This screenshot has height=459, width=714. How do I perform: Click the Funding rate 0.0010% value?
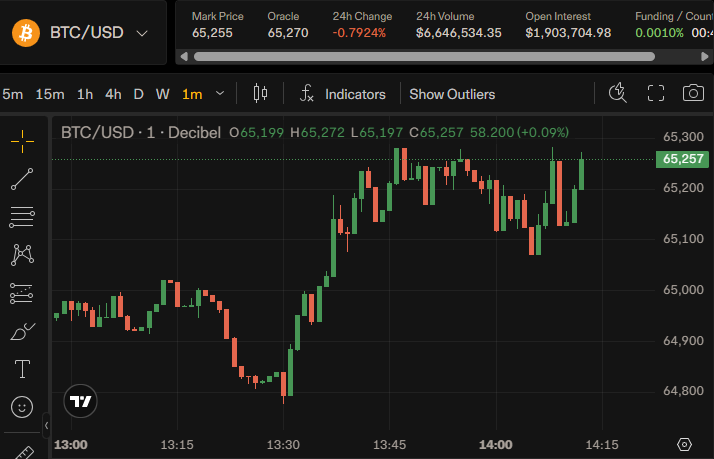pos(659,33)
